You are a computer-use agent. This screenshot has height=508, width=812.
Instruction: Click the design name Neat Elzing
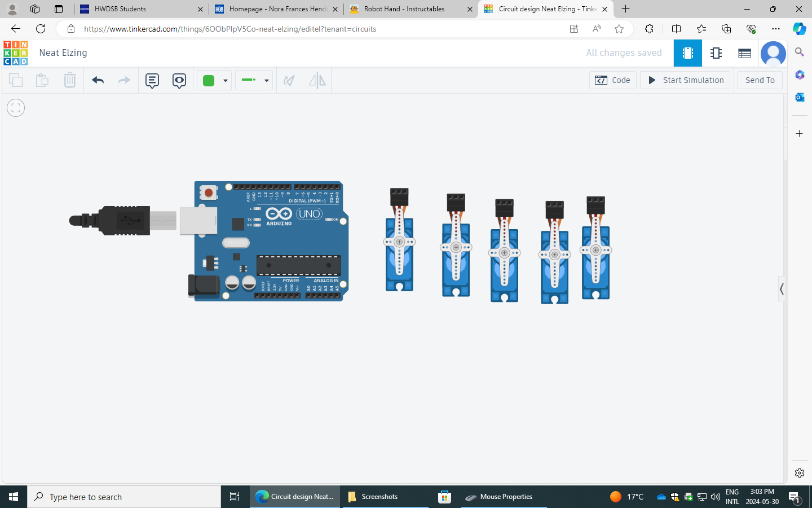pos(63,52)
